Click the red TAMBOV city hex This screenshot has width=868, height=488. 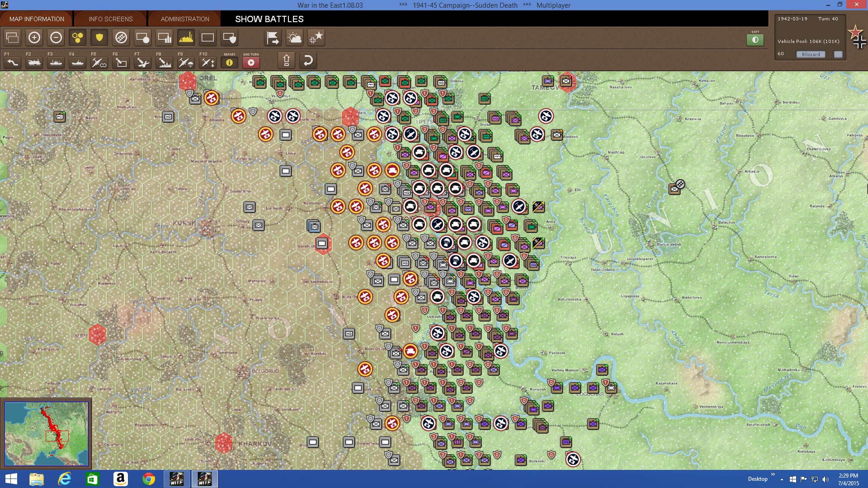(x=567, y=82)
